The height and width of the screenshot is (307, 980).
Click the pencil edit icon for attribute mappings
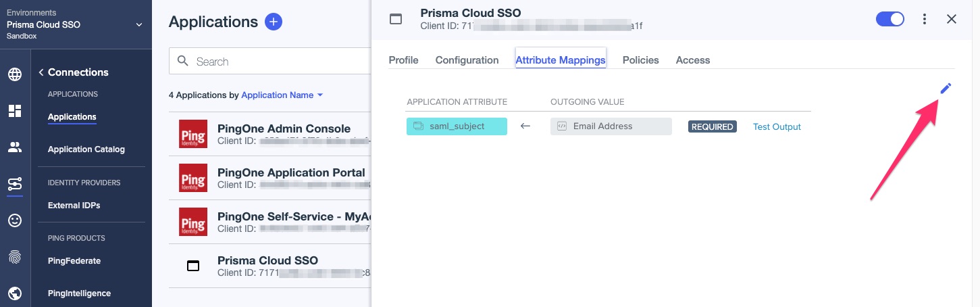(x=946, y=89)
